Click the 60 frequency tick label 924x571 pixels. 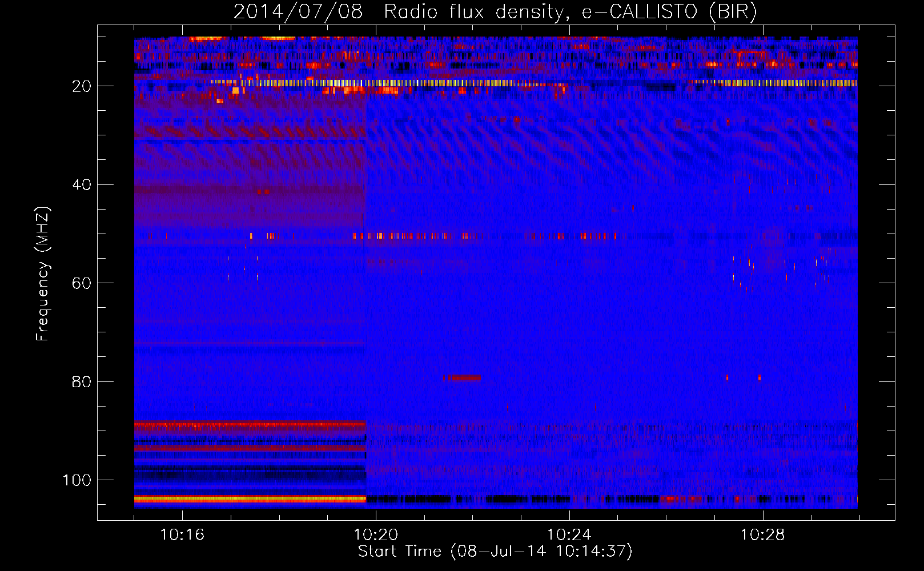coord(82,283)
